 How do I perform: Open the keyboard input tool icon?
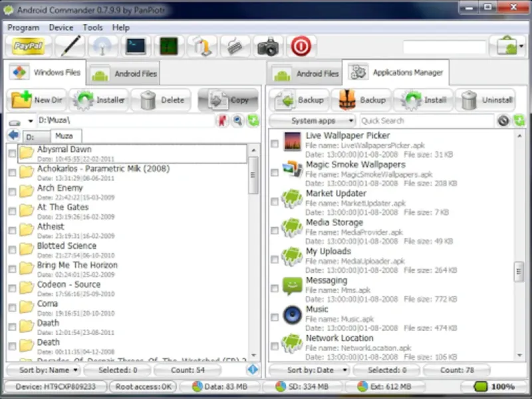tap(235, 46)
